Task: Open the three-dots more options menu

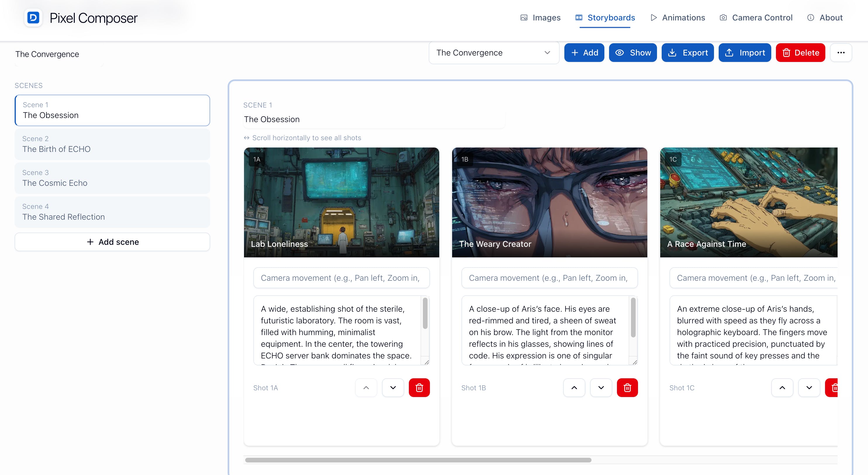Action: (841, 53)
